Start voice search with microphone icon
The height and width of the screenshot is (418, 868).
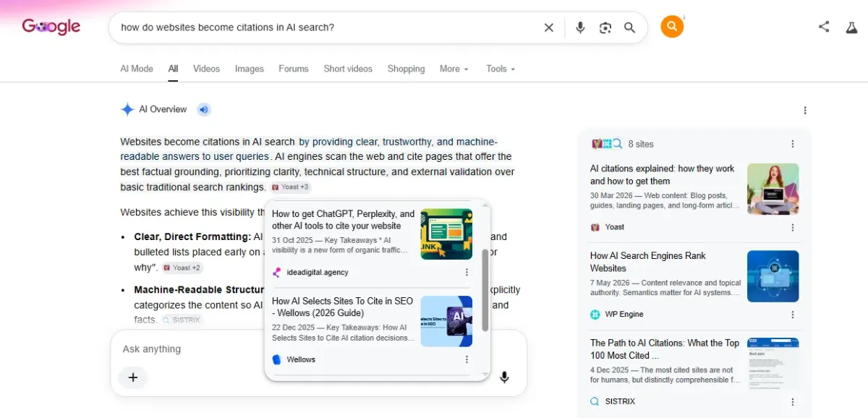(x=580, y=27)
